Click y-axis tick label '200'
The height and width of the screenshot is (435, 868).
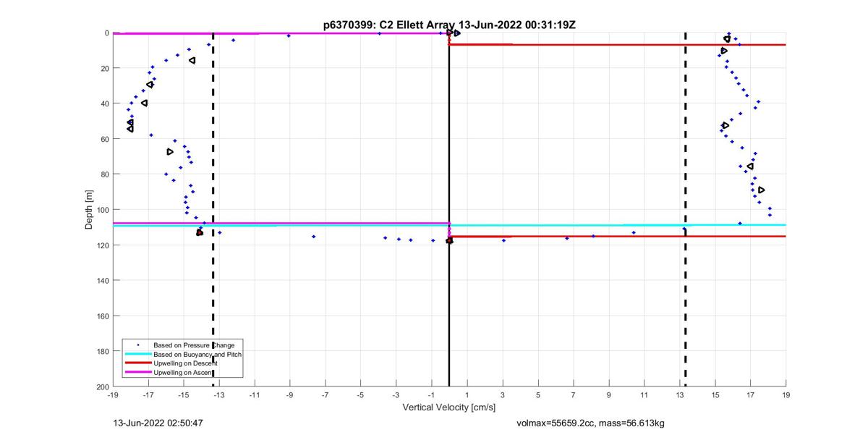pyautogui.click(x=102, y=387)
